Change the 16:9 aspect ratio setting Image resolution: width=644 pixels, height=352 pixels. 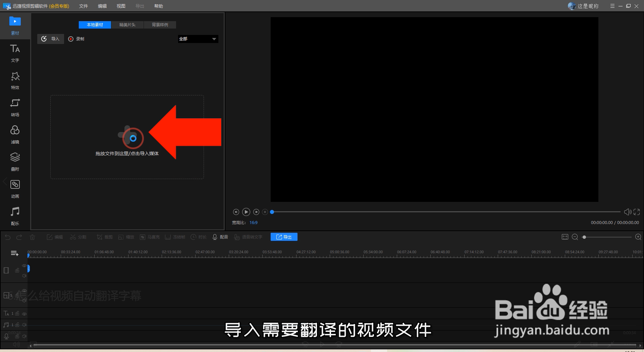pyautogui.click(x=254, y=222)
